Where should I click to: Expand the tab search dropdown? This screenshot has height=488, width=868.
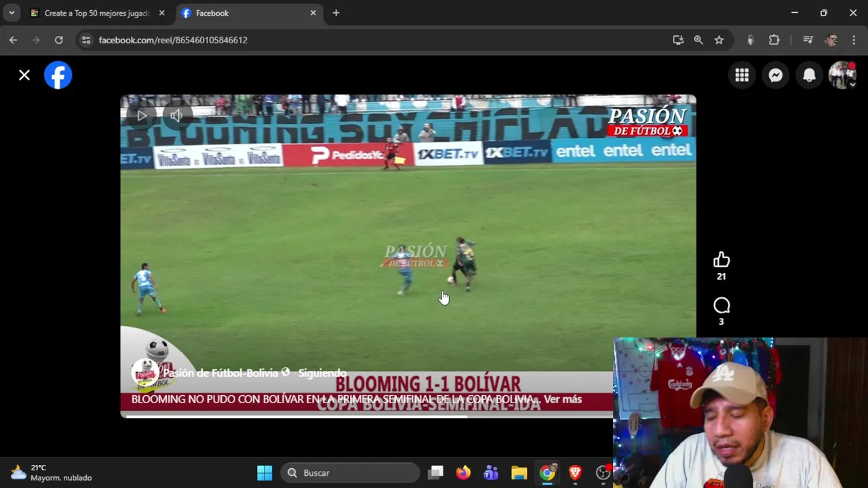click(x=12, y=13)
